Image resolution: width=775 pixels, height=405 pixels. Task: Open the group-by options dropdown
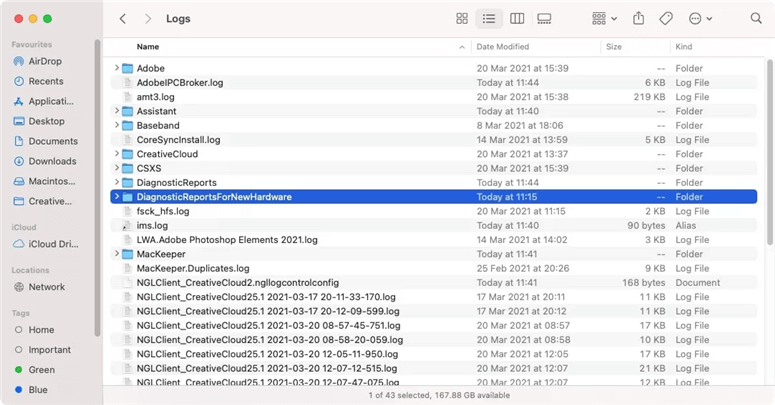point(604,19)
